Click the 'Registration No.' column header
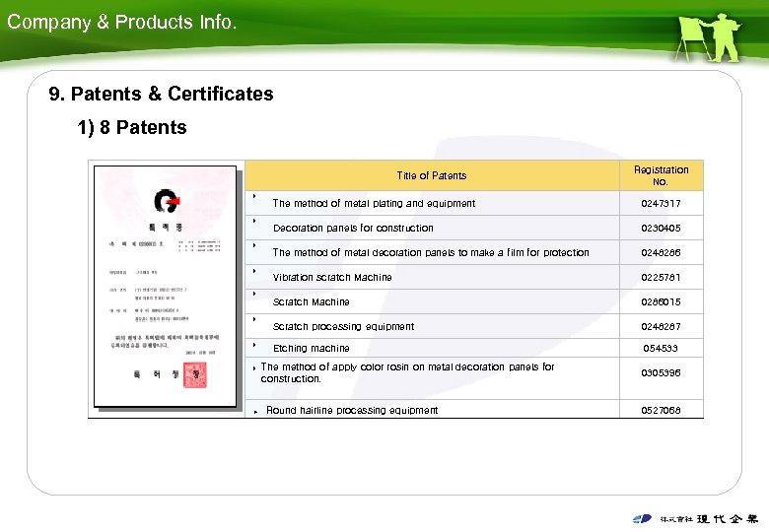 662,175
